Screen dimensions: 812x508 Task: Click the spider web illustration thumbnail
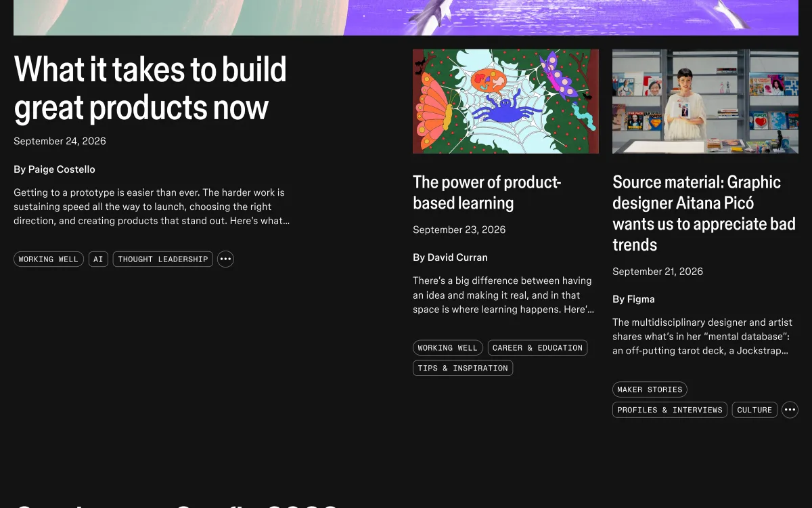(x=505, y=101)
